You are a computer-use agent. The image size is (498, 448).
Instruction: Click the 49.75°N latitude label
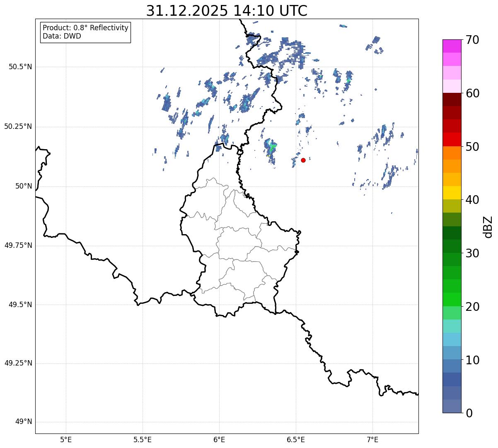[18, 245]
